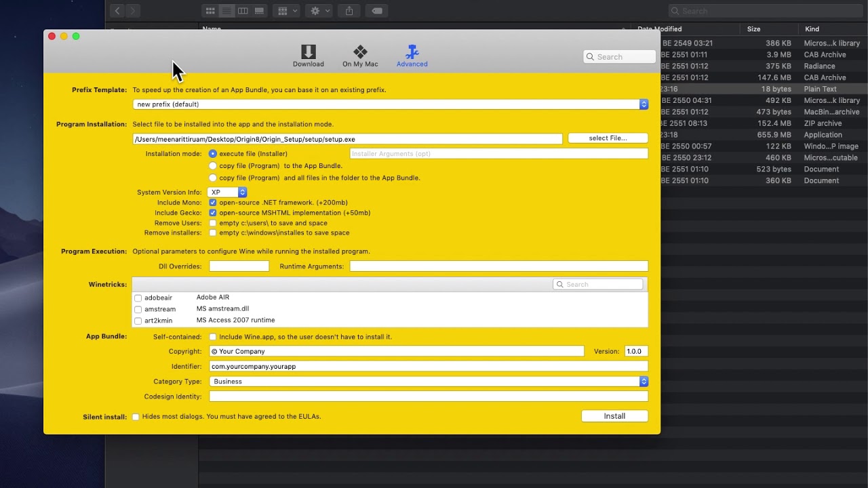Viewport: 868px width, 488px height.
Task: Click the Finder search field
Action: tap(765, 11)
